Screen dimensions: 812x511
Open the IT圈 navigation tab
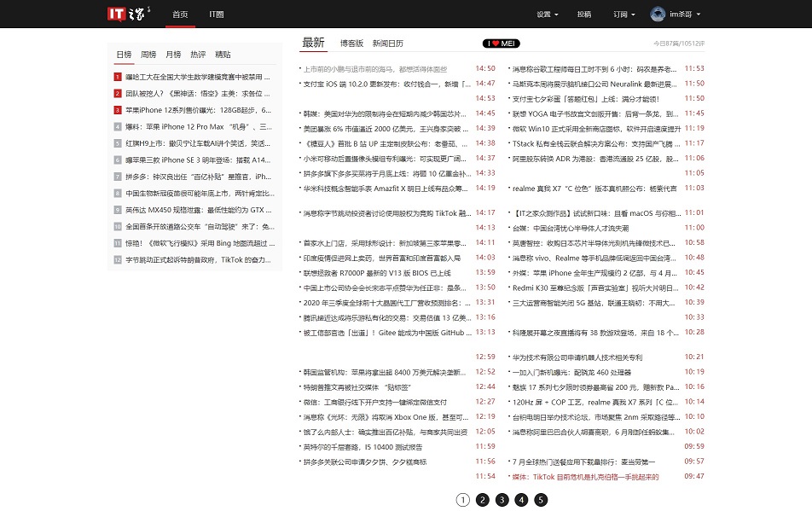click(217, 15)
